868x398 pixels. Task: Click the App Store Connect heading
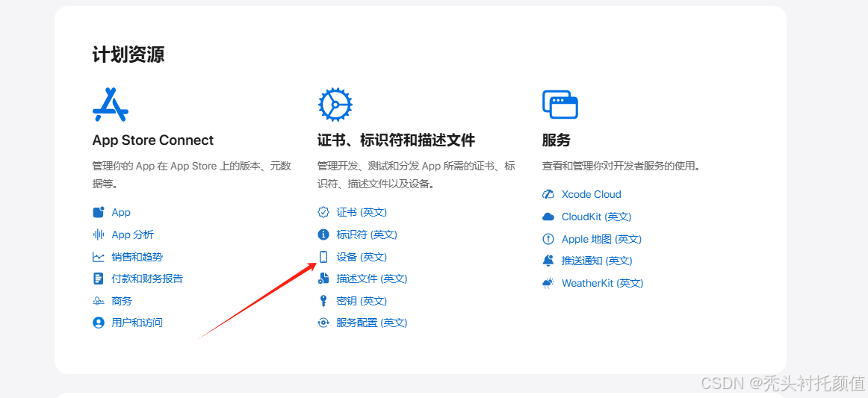pyautogui.click(x=153, y=140)
